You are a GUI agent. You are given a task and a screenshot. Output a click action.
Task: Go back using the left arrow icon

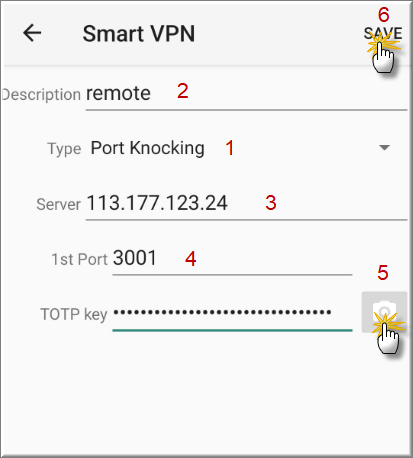(32, 33)
